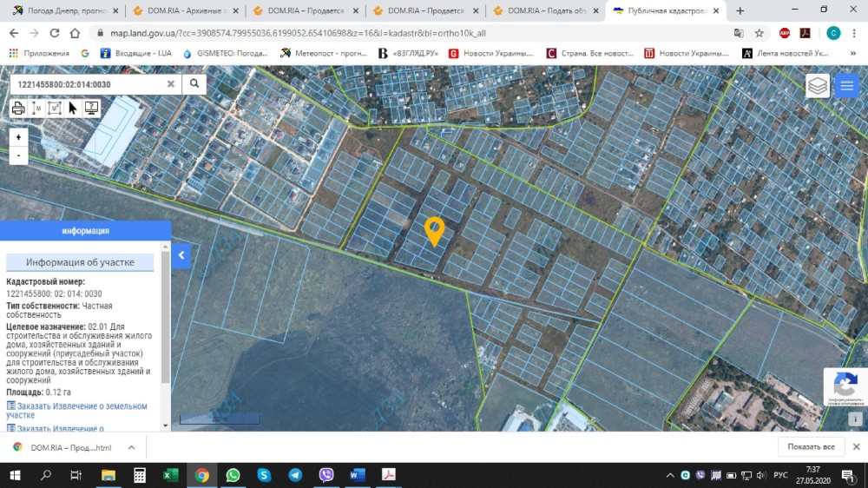Click the orange location marker on map

(435, 231)
